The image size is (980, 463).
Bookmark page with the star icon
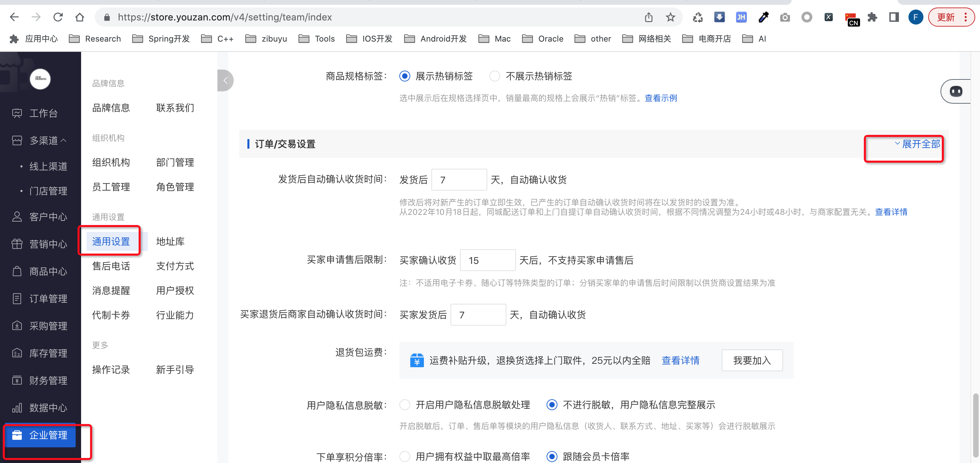670,17
